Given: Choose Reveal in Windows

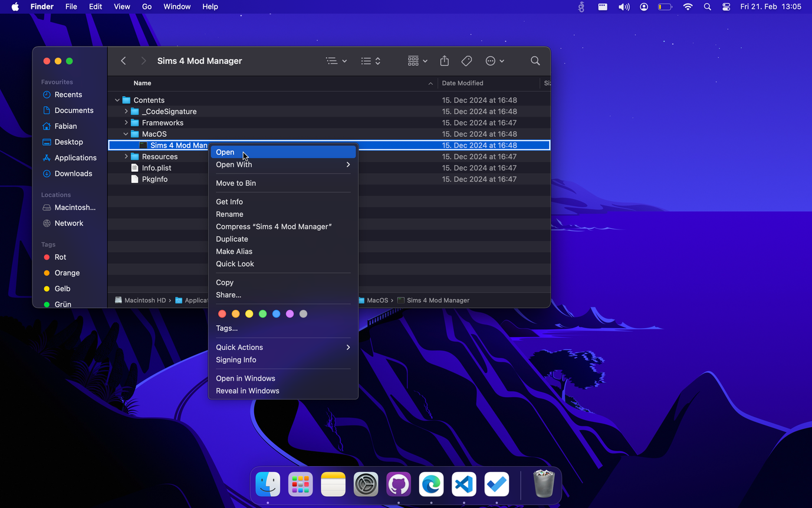Looking at the screenshot, I should tap(283, 391).
